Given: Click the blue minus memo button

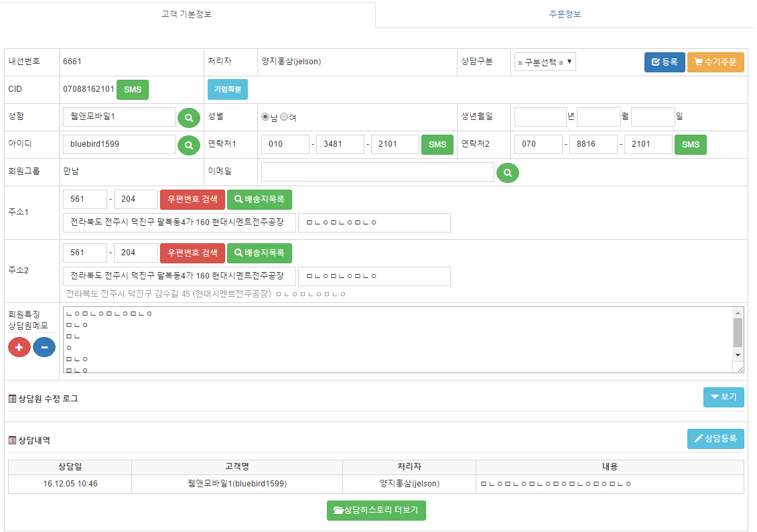Looking at the screenshot, I should [x=44, y=347].
